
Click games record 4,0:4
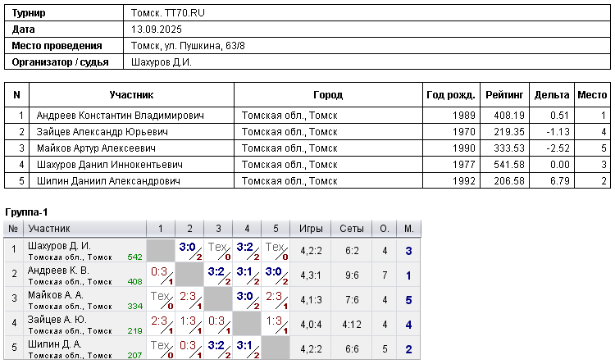(311, 325)
